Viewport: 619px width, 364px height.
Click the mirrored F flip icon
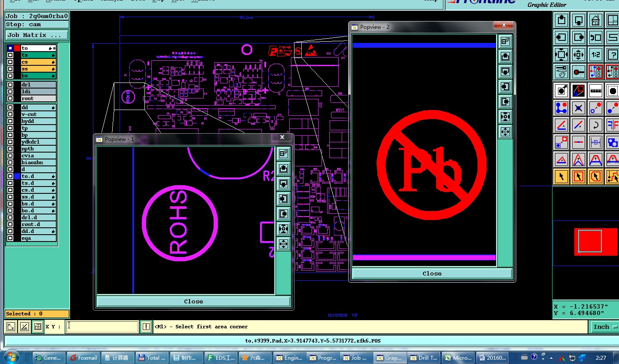coord(612,125)
